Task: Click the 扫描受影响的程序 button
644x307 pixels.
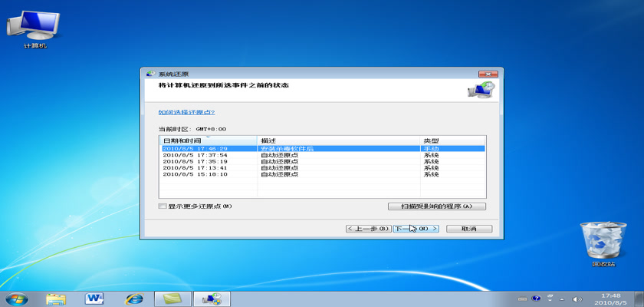Action: pyautogui.click(x=437, y=206)
